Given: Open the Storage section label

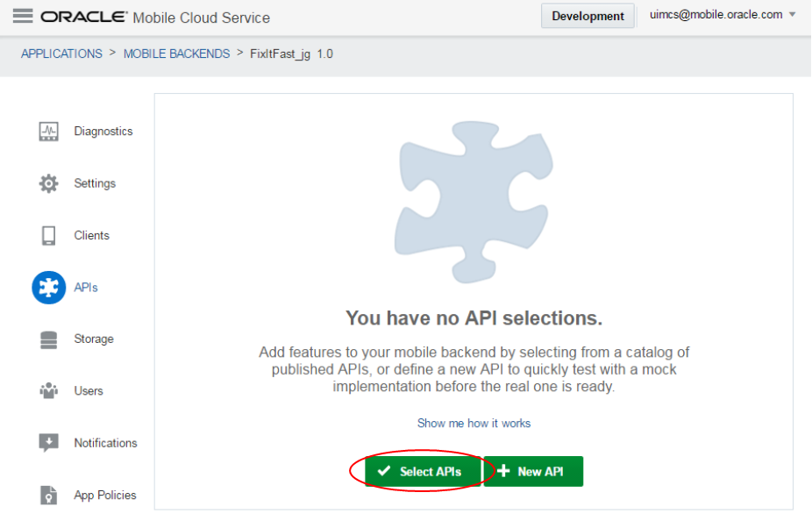Looking at the screenshot, I should (x=94, y=339).
